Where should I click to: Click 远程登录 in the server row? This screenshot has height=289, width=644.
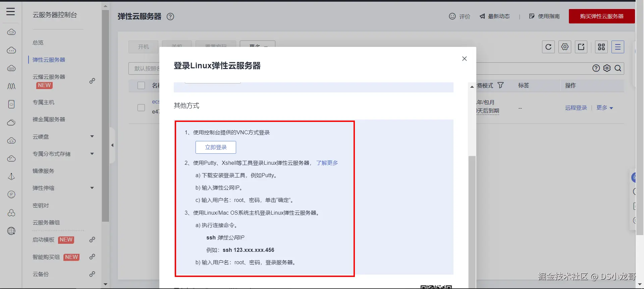576,108
